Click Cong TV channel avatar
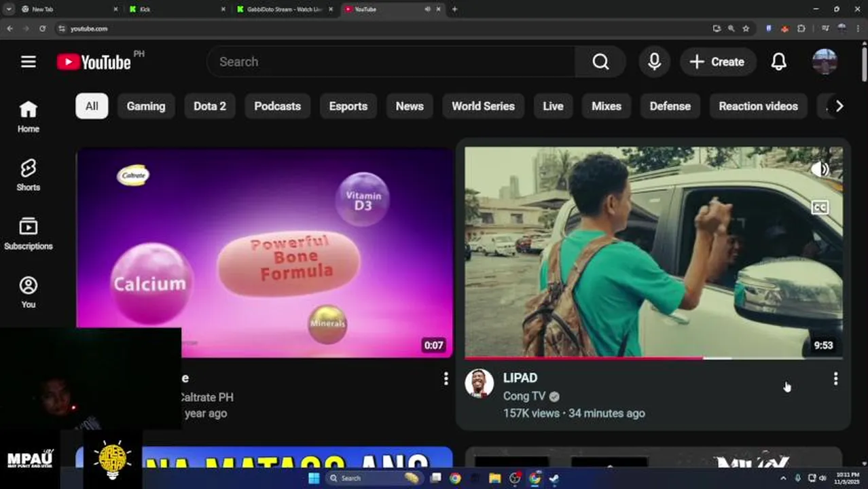This screenshot has height=489, width=868. click(479, 383)
